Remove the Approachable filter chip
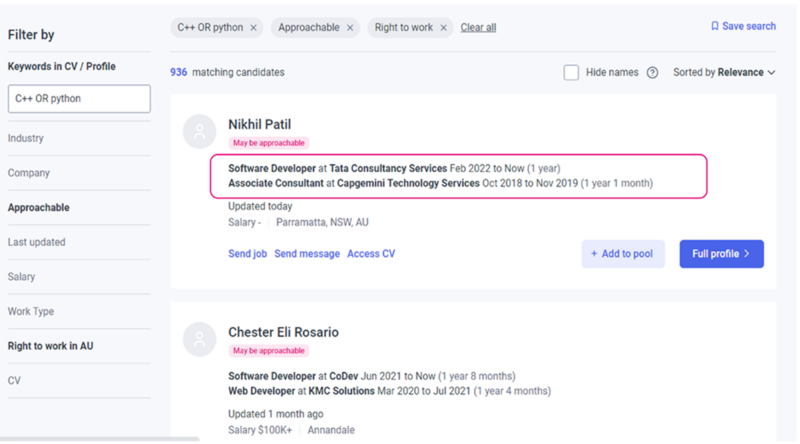 (349, 28)
